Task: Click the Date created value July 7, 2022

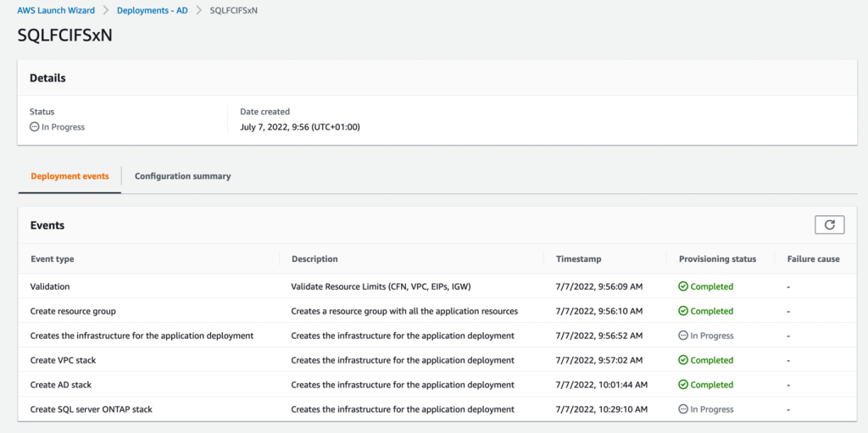Action: point(300,127)
